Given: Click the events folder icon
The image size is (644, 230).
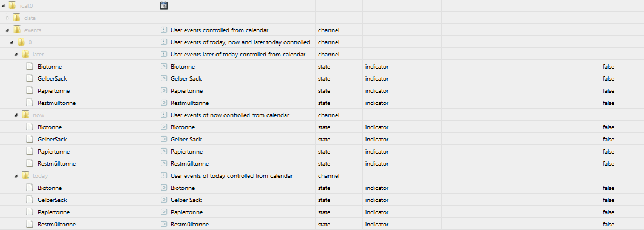Looking at the screenshot, I should pos(17,30).
